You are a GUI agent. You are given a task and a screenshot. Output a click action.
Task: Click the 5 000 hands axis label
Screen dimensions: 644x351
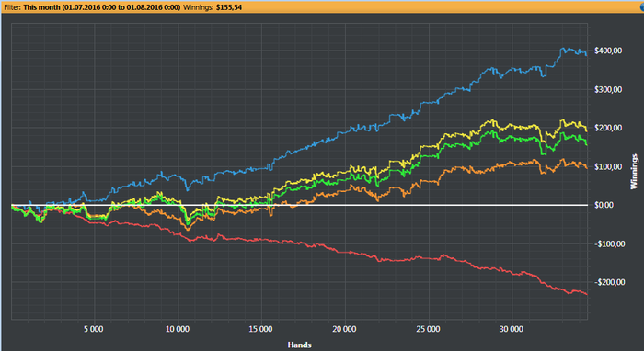pos(94,329)
